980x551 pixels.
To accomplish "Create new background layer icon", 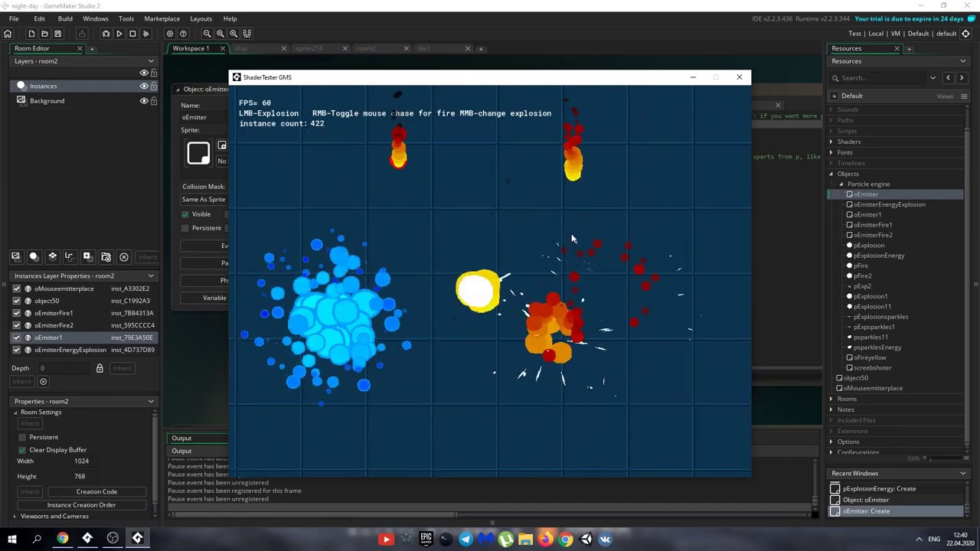I will [x=15, y=257].
